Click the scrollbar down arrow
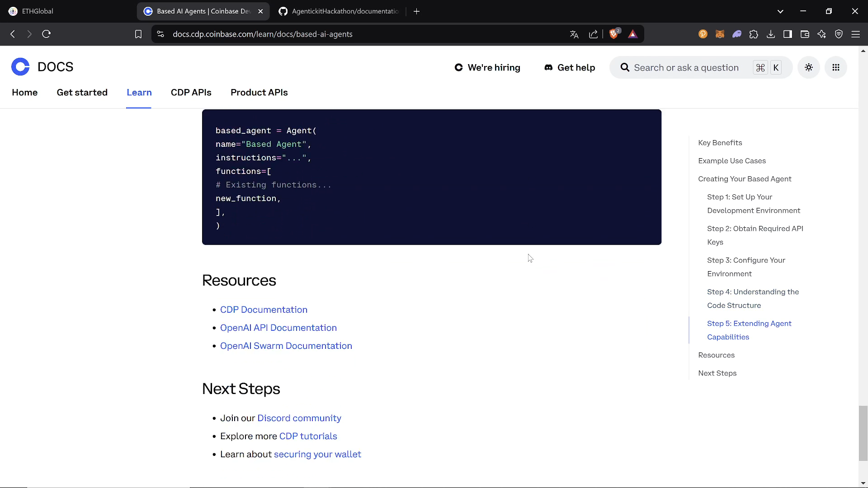The image size is (868, 488). point(863,483)
